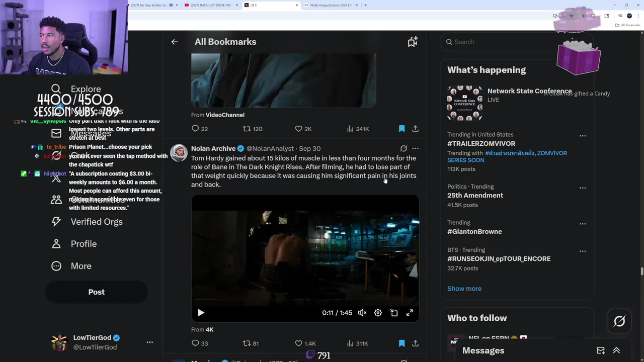644x362 pixels.
Task: Open #GlantonBrowne trend
Action: click(x=474, y=231)
